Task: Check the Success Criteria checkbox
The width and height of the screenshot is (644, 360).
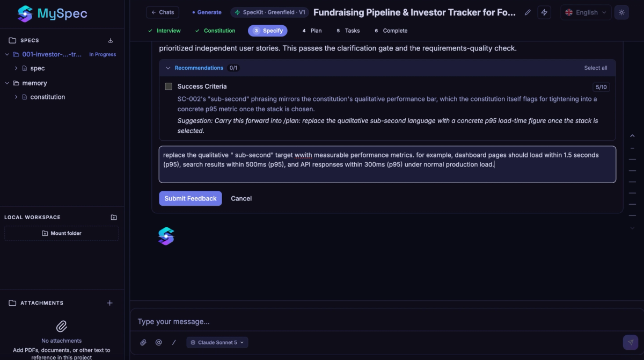Action: [x=169, y=86]
